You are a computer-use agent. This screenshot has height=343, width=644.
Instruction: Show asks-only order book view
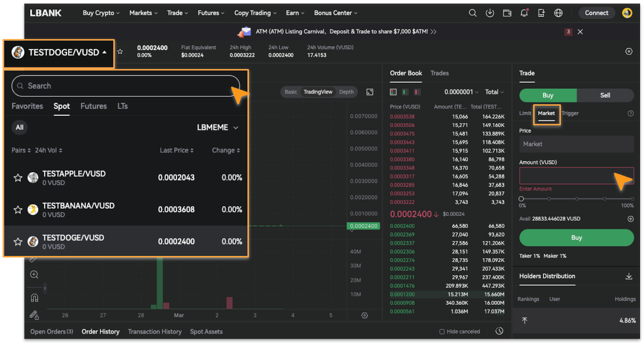(417, 92)
